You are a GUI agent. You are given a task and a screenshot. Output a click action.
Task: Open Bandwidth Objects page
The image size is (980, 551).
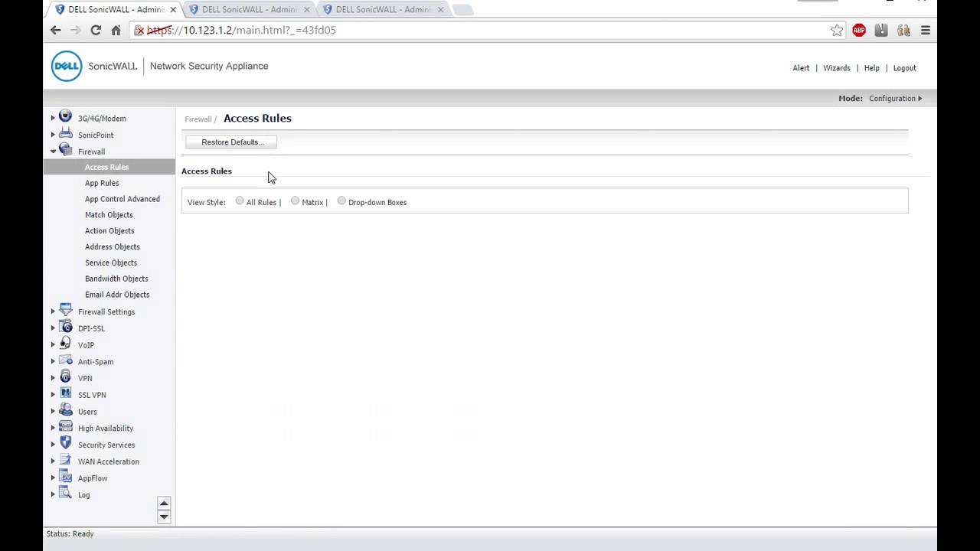coord(116,279)
